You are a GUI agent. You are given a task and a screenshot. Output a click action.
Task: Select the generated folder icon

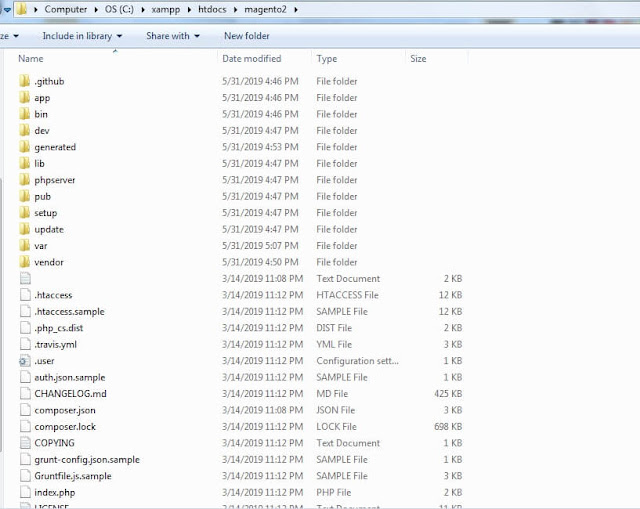point(24,147)
